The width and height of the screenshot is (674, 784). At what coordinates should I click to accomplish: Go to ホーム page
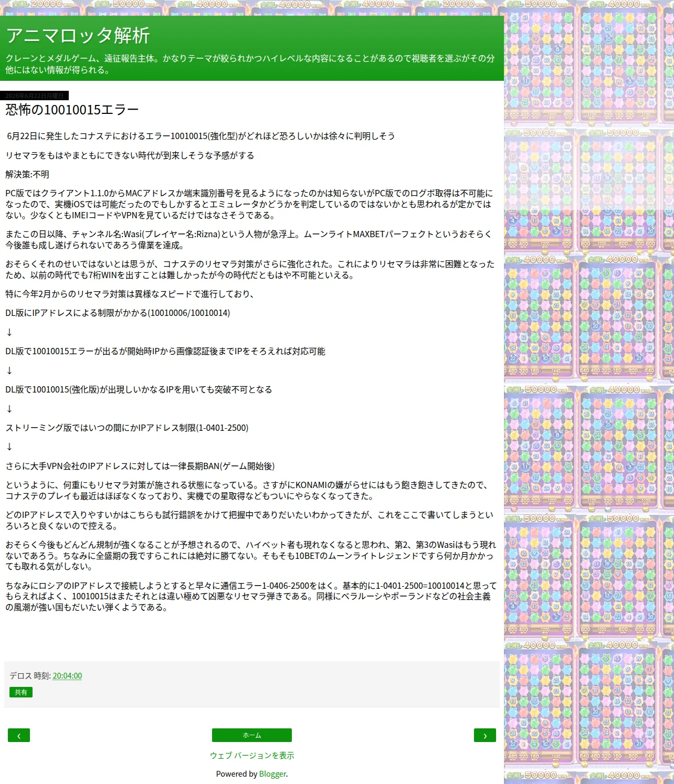point(252,735)
